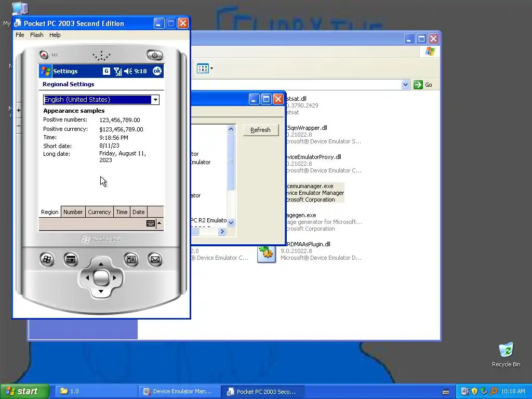Click the Go button in Explorer

coord(423,85)
